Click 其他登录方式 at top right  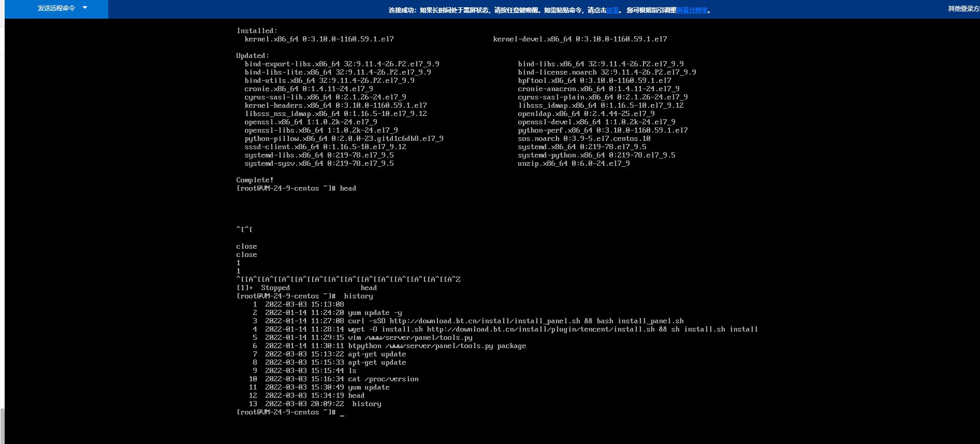coord(963,9)
